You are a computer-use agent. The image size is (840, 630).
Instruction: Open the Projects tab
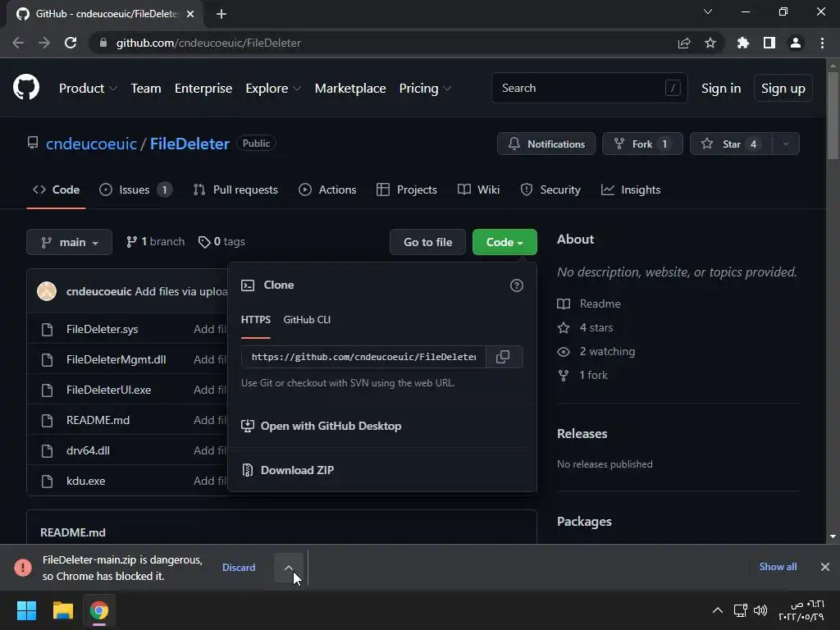coord(407,189)
